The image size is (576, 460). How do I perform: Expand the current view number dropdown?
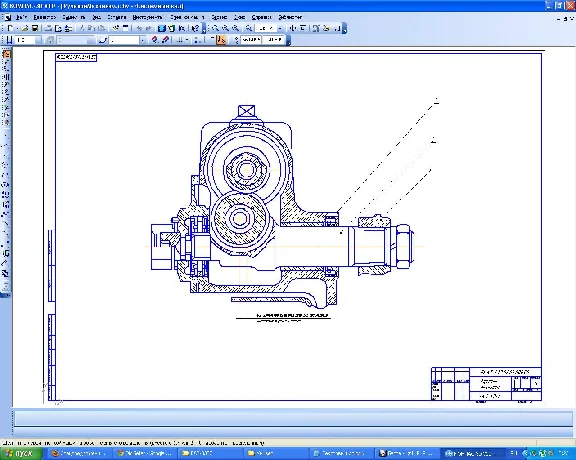(90, 40)
